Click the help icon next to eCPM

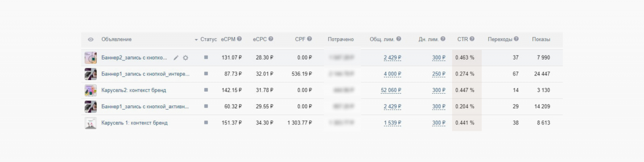pos(239,39)
